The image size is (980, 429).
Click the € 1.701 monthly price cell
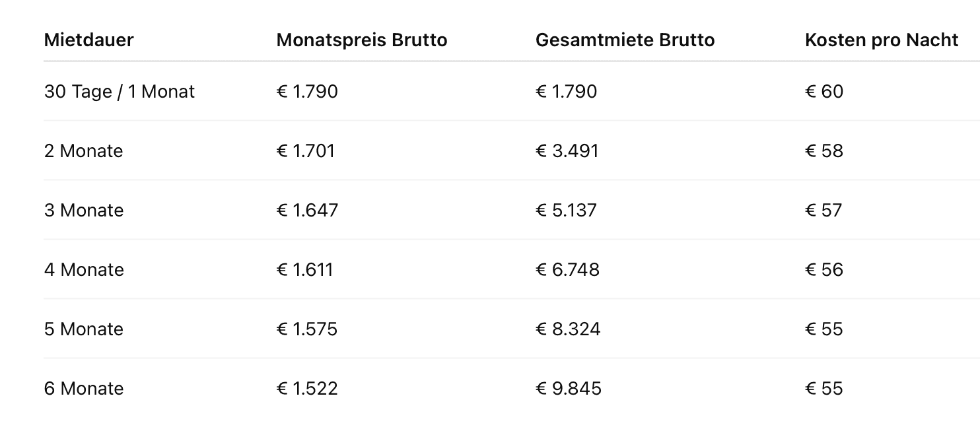click(306, 151)
